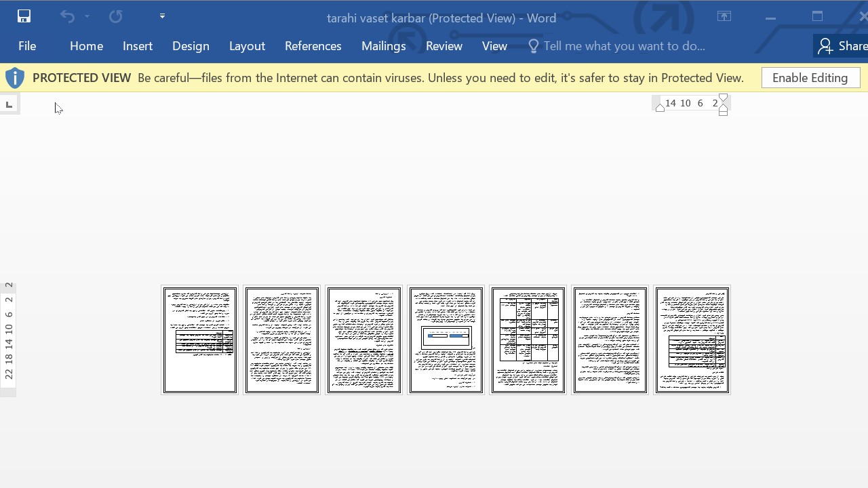Switch to the Insert ribbon tab

click(138, 46)
